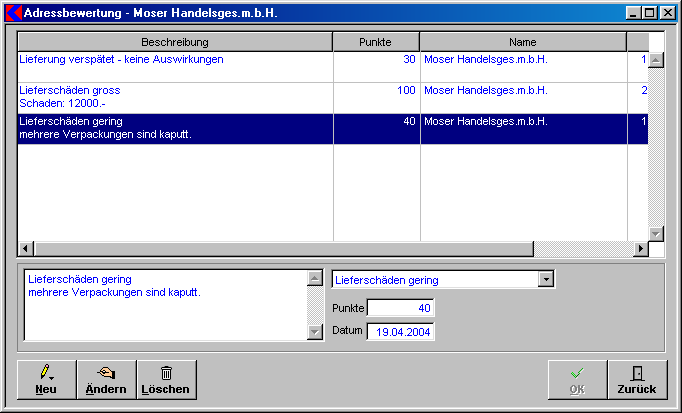This screenshot has width=682, height=413.
Task: Open the Lieferschäden gering dropdown list
Action: coord(545,280)
